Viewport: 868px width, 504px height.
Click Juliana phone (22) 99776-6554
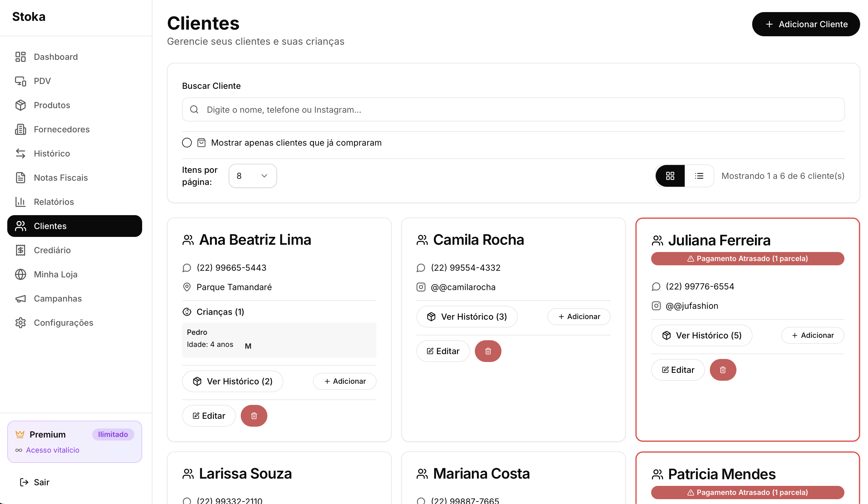[x=700, y=286]
